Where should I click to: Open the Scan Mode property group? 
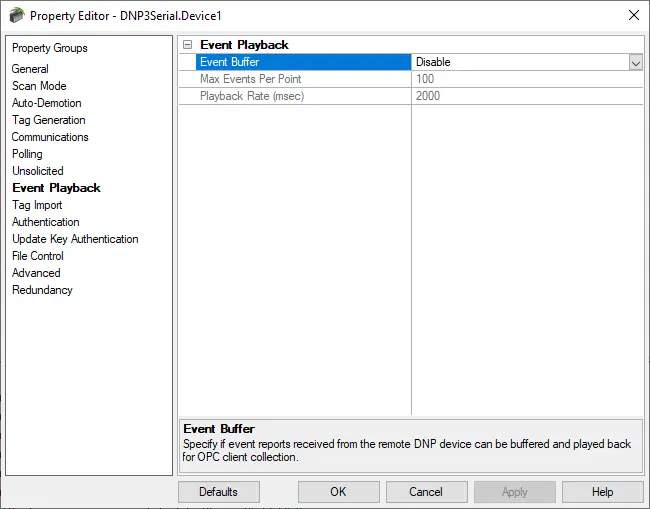click(39, 86)
